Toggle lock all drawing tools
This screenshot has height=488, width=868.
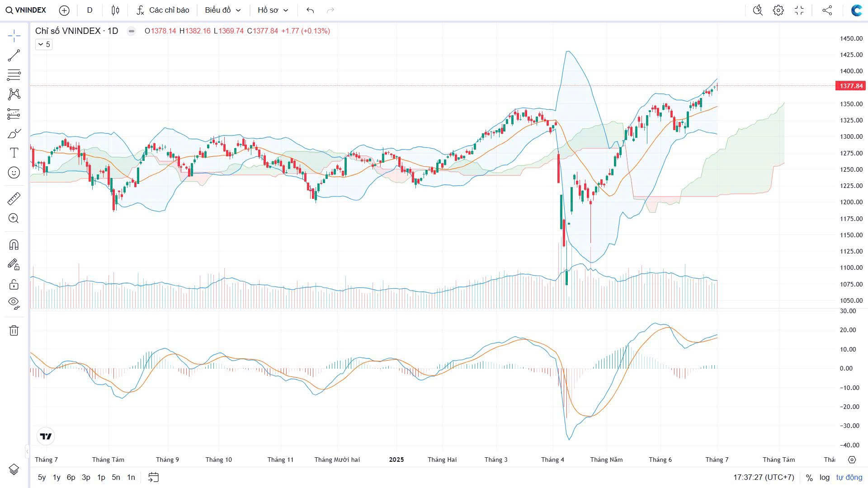click(x=14, y=284)
